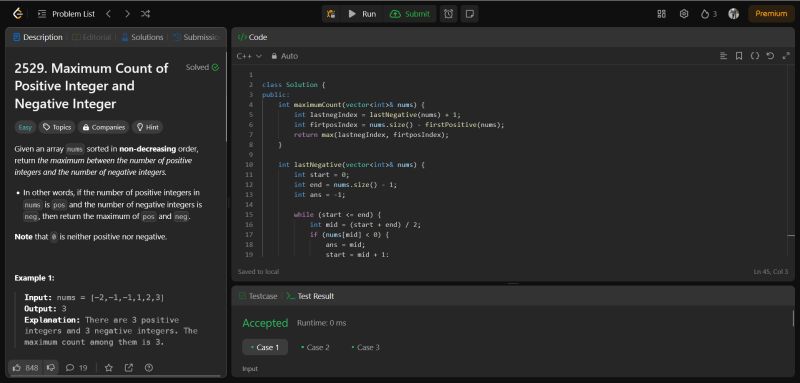Open the timer alarm clock icon
Viewport: 800px width, 383px height.
click(448, 14)
